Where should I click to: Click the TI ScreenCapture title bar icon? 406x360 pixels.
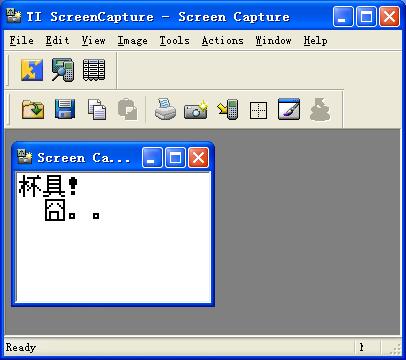click(x=14, y=16)
